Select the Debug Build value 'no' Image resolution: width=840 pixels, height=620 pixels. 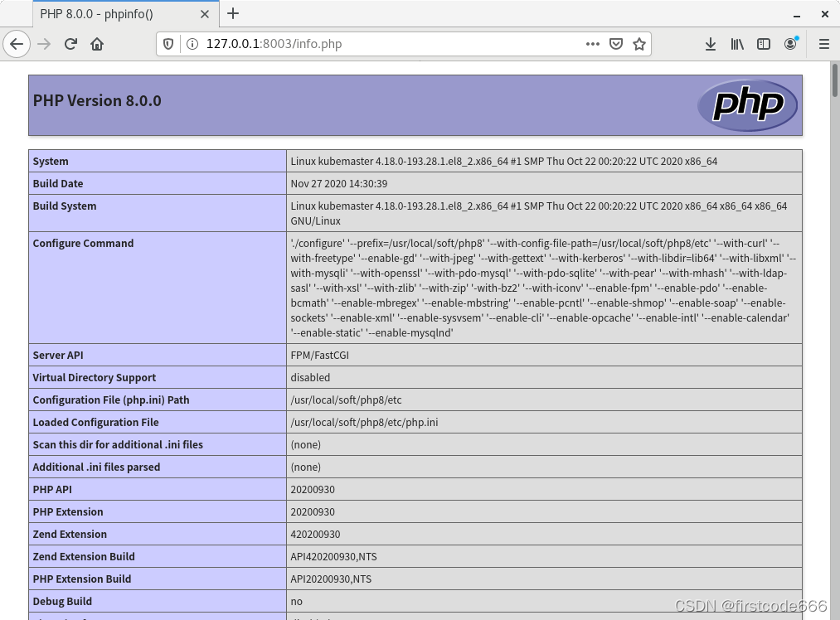point(296,602)
